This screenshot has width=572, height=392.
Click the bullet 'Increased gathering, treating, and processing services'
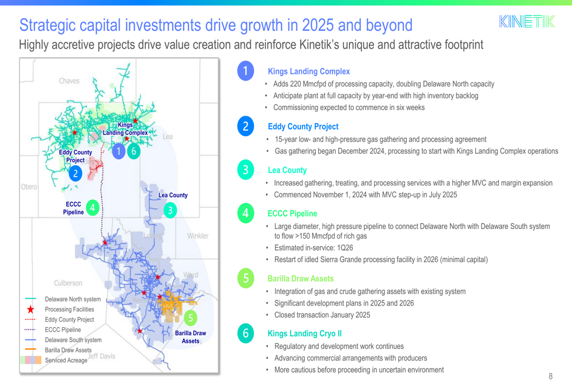414,183
